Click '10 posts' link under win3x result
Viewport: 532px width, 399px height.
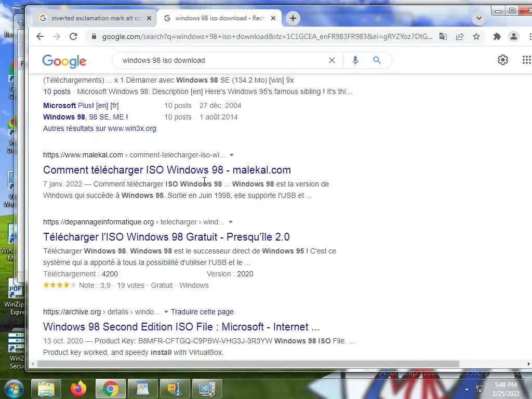(x=57, y=91)
